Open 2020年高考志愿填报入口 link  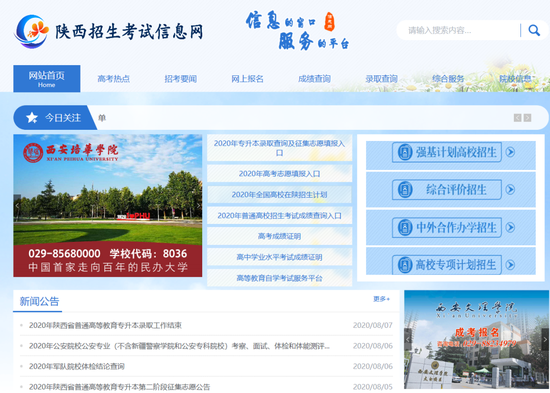pos(280,174)
